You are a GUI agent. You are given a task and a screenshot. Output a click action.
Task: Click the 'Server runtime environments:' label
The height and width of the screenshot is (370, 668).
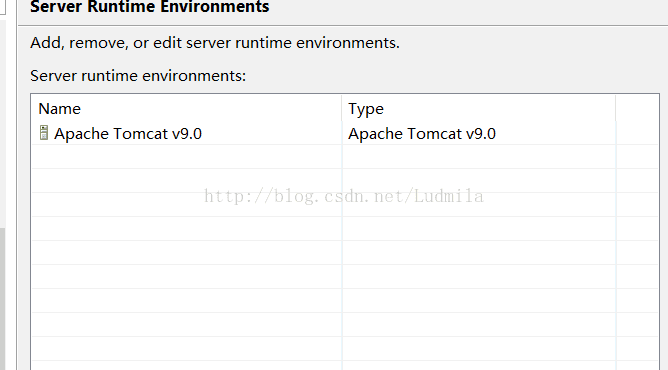coord(138,76)
